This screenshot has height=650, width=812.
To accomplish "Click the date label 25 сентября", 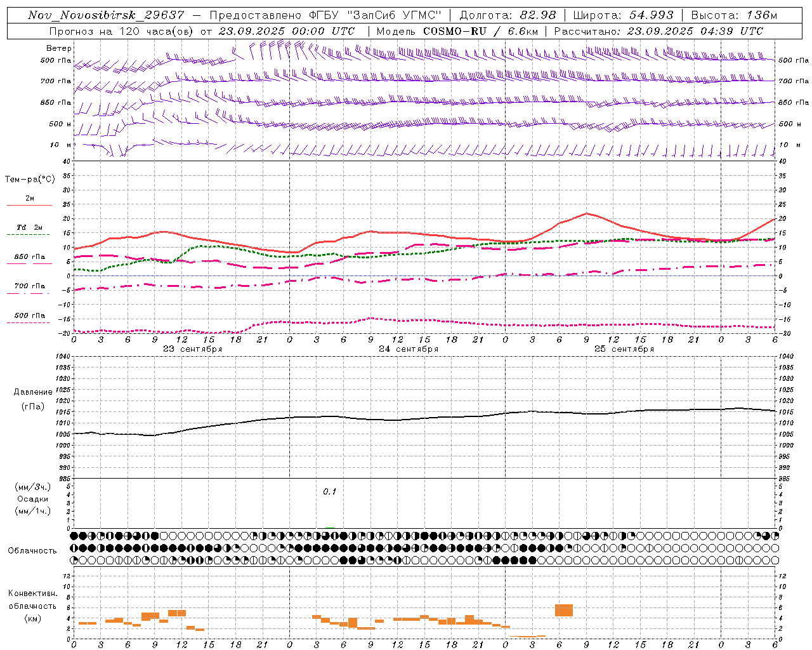I will 624,349.
